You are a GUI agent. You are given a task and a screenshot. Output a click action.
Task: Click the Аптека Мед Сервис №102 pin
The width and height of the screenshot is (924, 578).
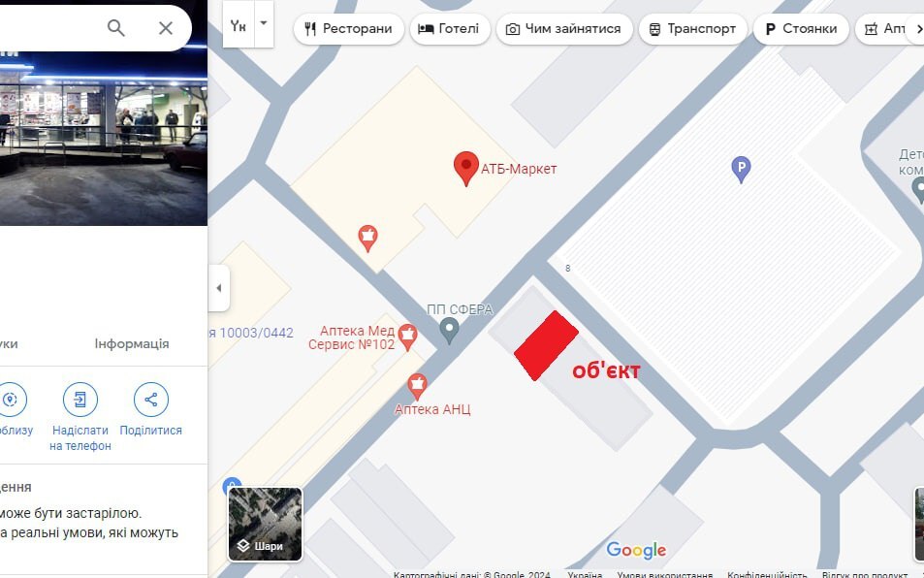tap(407, 337)
